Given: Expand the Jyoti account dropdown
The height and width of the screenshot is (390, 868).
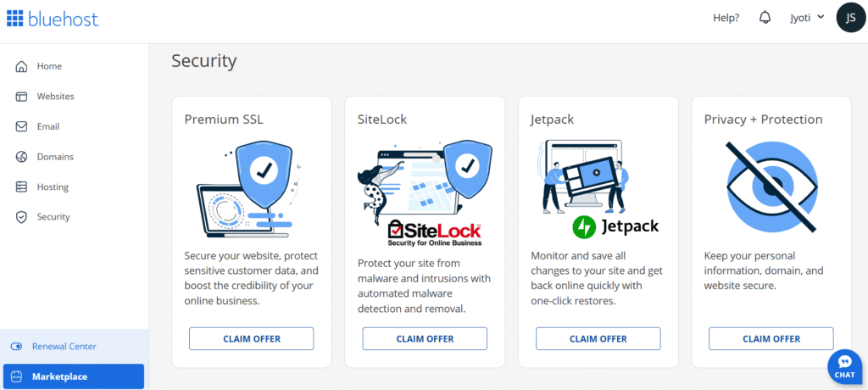Looking at the screenshot, I should pyautogui.click(x=807, y=18).
